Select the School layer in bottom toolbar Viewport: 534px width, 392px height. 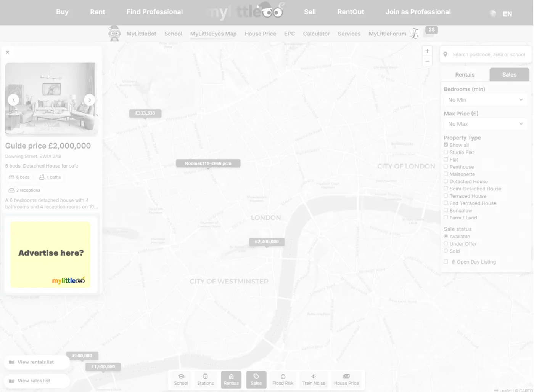coord(181,379)
